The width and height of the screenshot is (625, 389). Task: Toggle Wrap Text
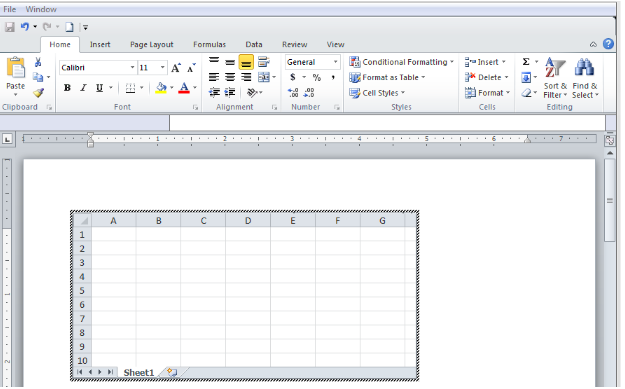pyautogui.click(x=263, y=62)
